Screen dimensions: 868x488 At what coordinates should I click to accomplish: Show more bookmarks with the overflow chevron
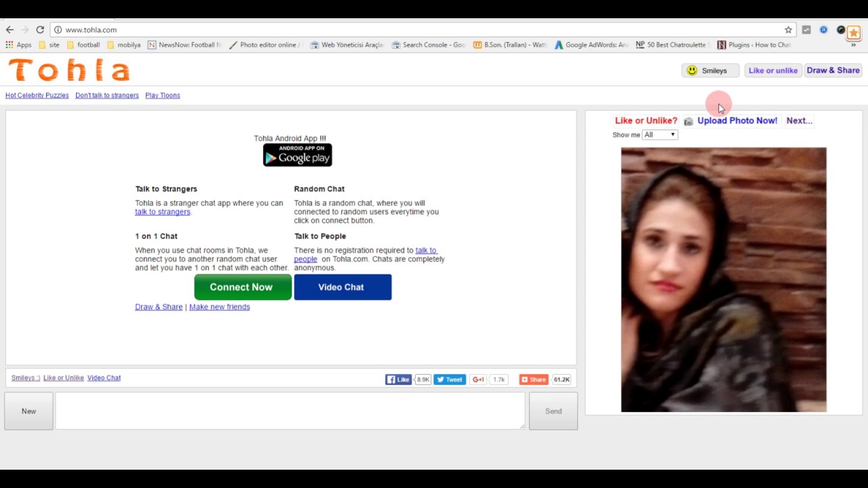(853, 45)
